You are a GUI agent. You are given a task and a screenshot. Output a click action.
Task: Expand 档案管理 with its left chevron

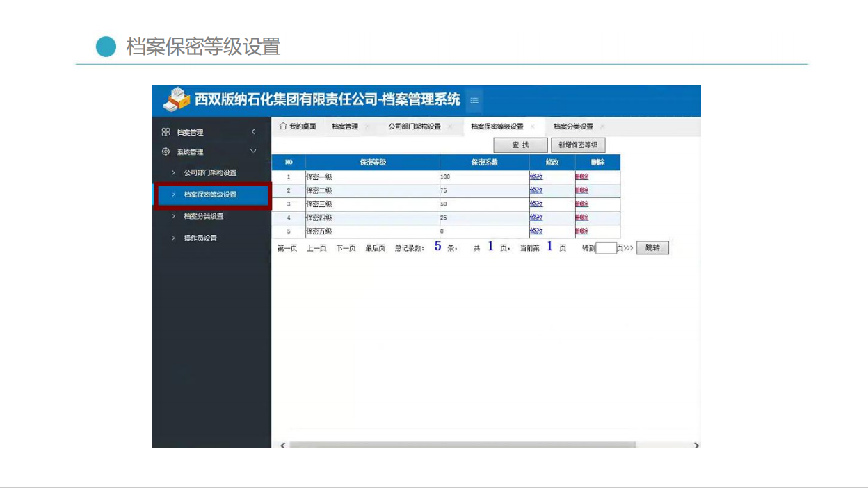(x=253, y=131)
